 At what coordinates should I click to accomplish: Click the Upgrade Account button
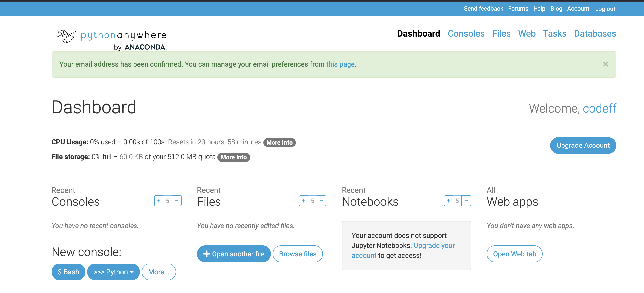(x=583, y=145)
